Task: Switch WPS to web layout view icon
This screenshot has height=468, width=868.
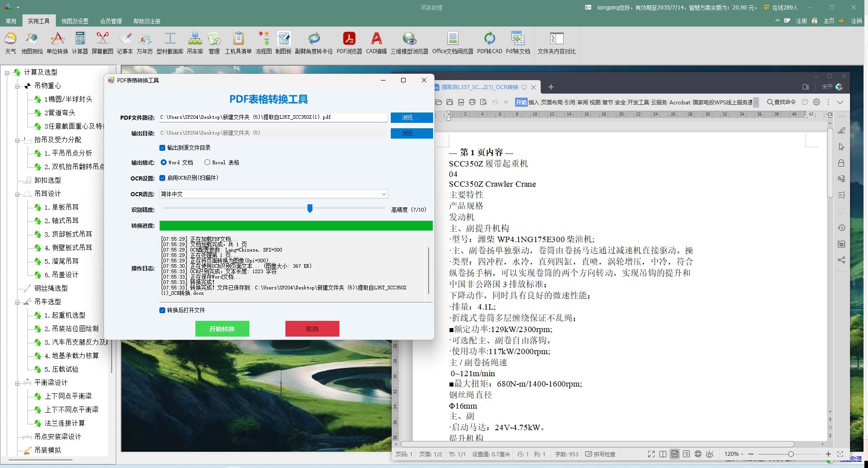Action: (x=698, y=454)
